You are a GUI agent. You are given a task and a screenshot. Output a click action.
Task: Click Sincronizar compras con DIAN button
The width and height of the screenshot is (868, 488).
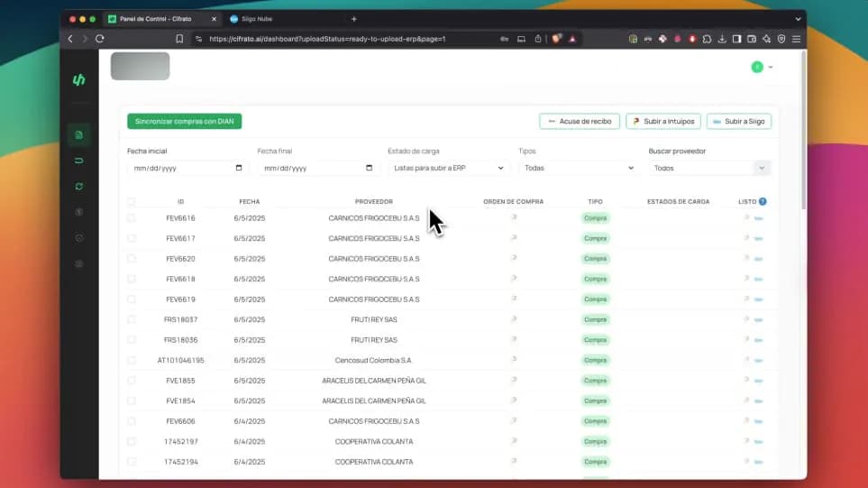(x=185, y=121)
